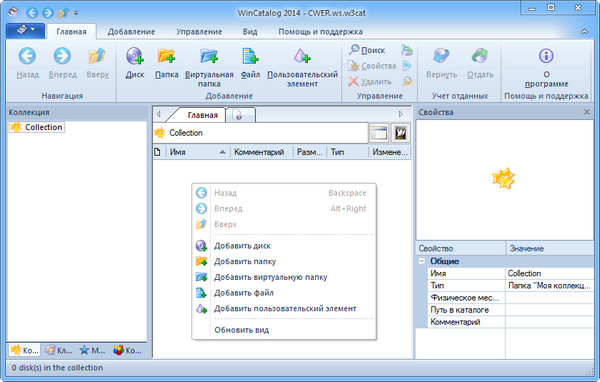Click the file icon column header
Image resolution: width=600 pixels, height=382 pixels.
[x=158, y=152]
